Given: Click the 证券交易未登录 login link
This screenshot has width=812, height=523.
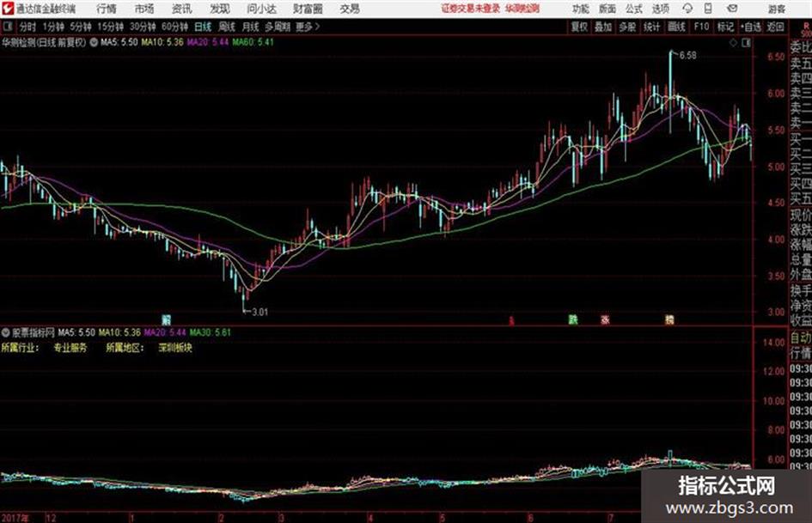Looking at the screenshot, I should 470,9.
